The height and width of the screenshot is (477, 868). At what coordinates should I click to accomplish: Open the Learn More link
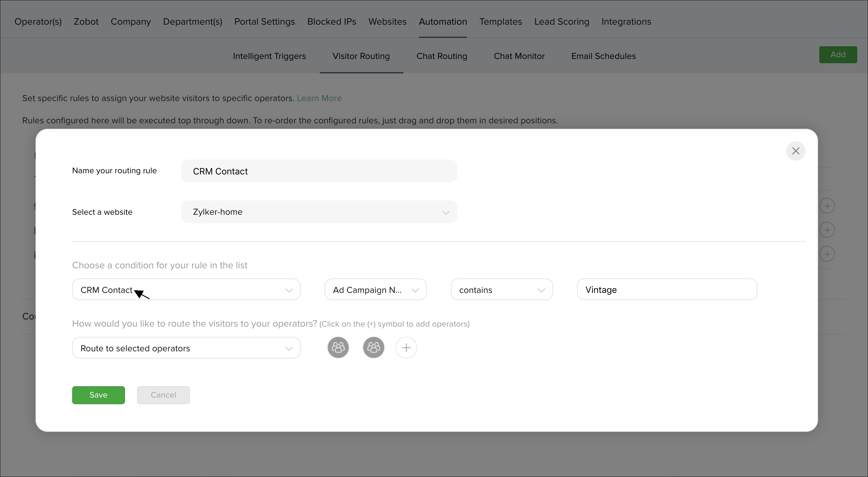click(x=319, y=98)
